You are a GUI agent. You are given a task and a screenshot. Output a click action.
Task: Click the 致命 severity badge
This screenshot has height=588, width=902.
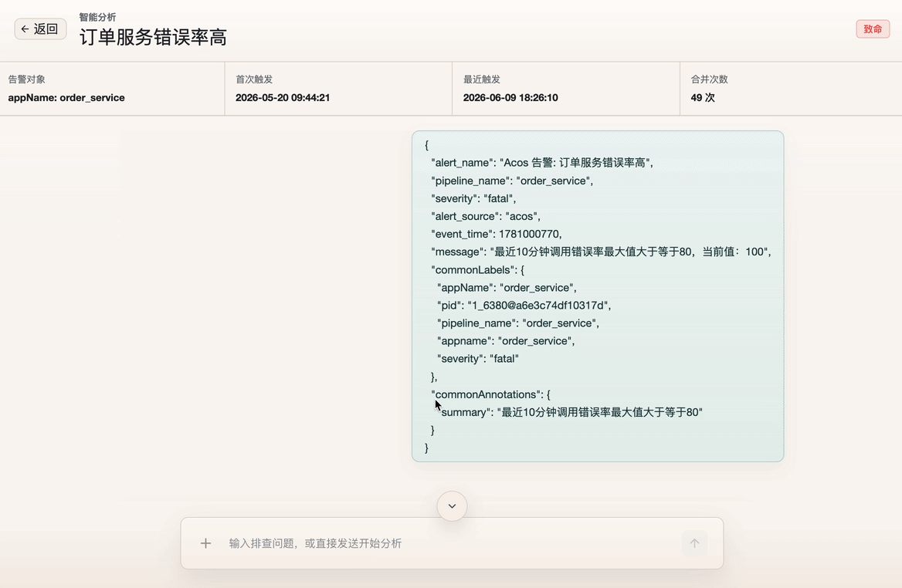click(873, 29)
